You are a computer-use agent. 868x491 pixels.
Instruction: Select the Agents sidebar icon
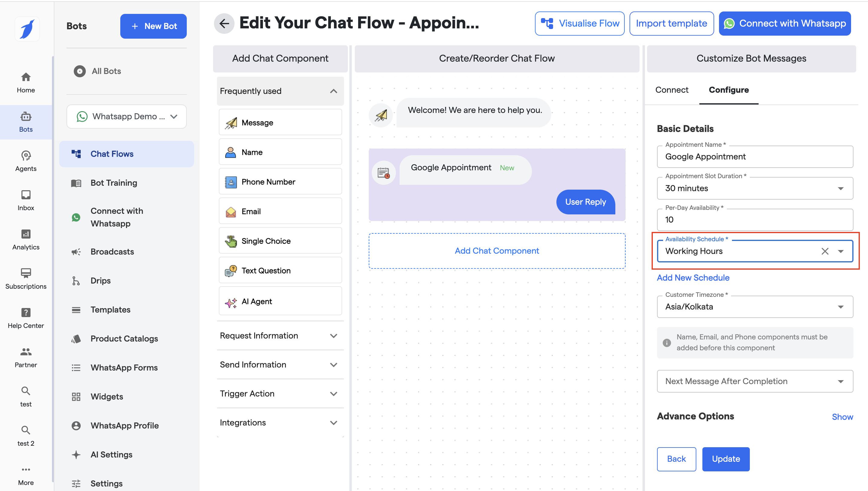click(x=26, y=161)
